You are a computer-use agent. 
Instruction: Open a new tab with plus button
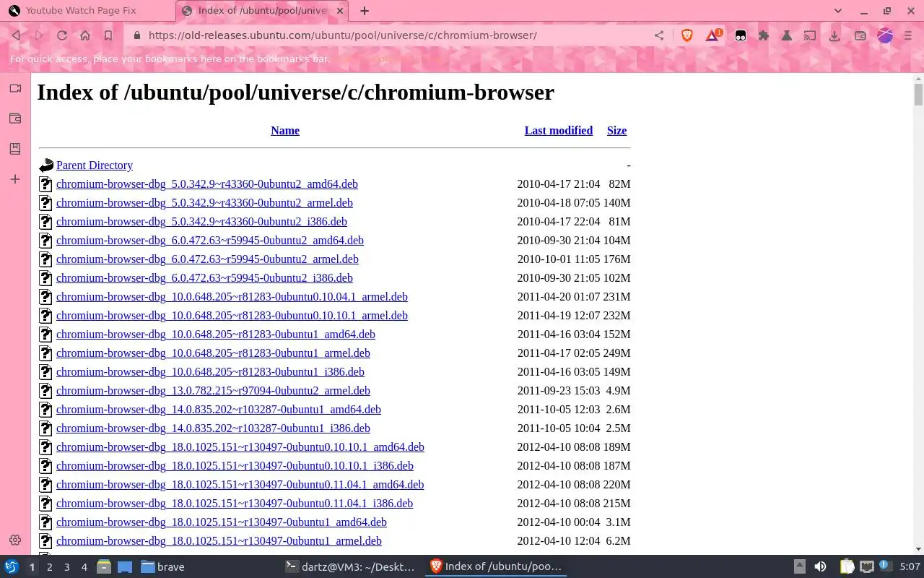pos(365,11)
